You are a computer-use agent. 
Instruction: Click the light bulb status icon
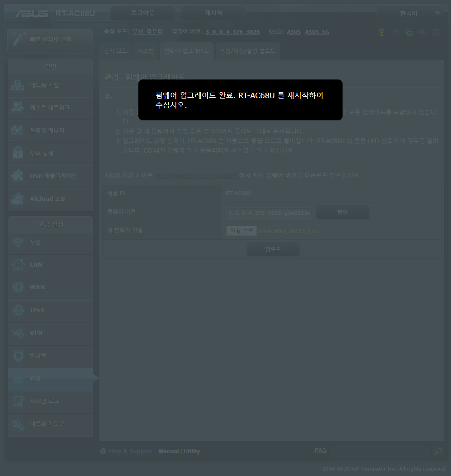tap(382, 32)
